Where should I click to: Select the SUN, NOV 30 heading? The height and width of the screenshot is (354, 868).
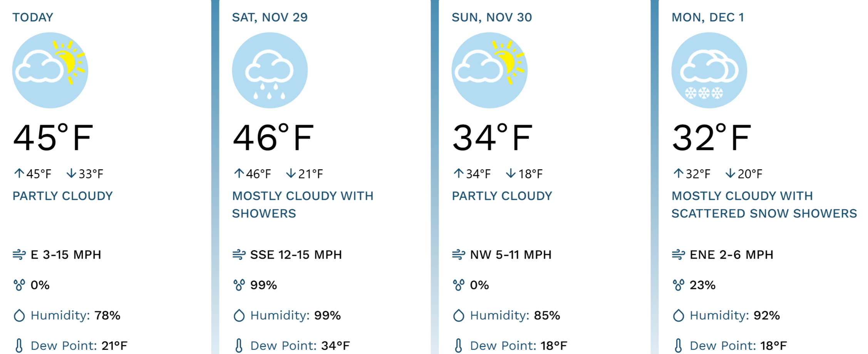click(x=492, y=17)
